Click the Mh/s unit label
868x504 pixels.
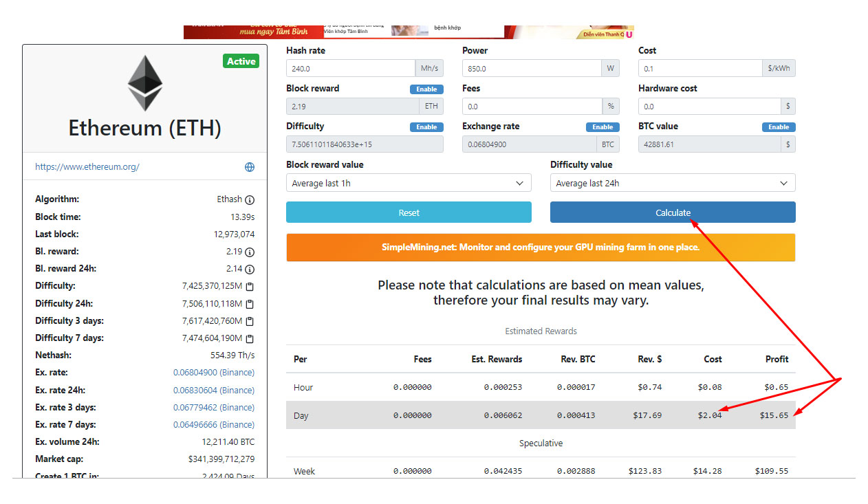[429, 69]
